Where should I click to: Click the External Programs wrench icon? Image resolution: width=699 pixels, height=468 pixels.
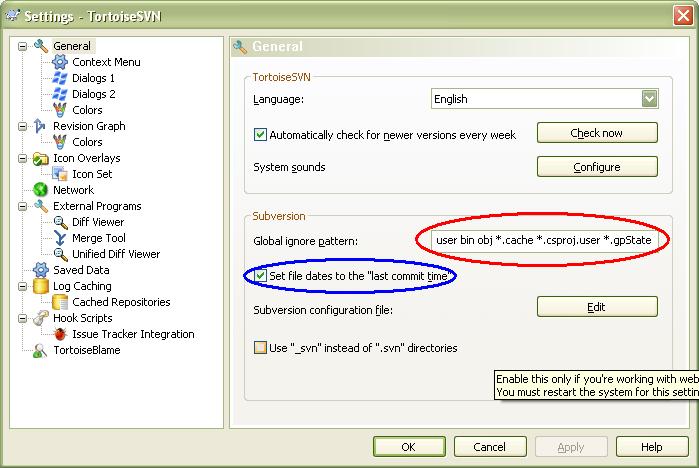point(41,206)
